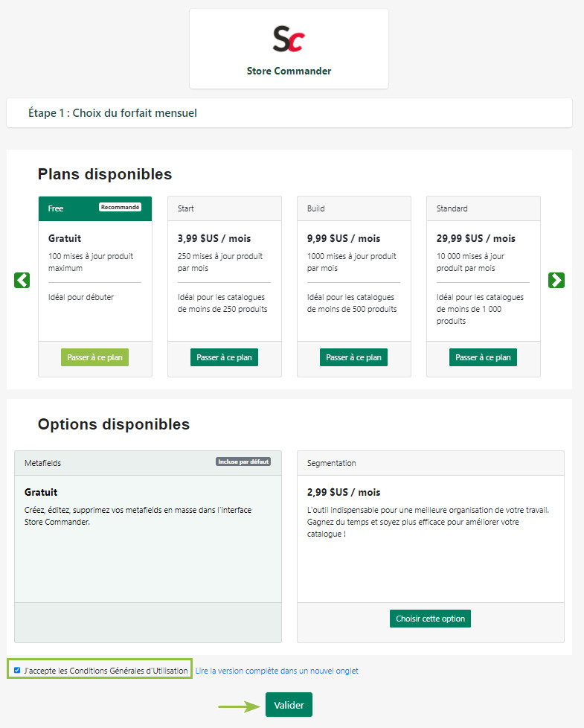Image resolution: width=584 pixels, height=728 pixels.
Task: Click the right carousel arrow icon
Action: (556, 280)
